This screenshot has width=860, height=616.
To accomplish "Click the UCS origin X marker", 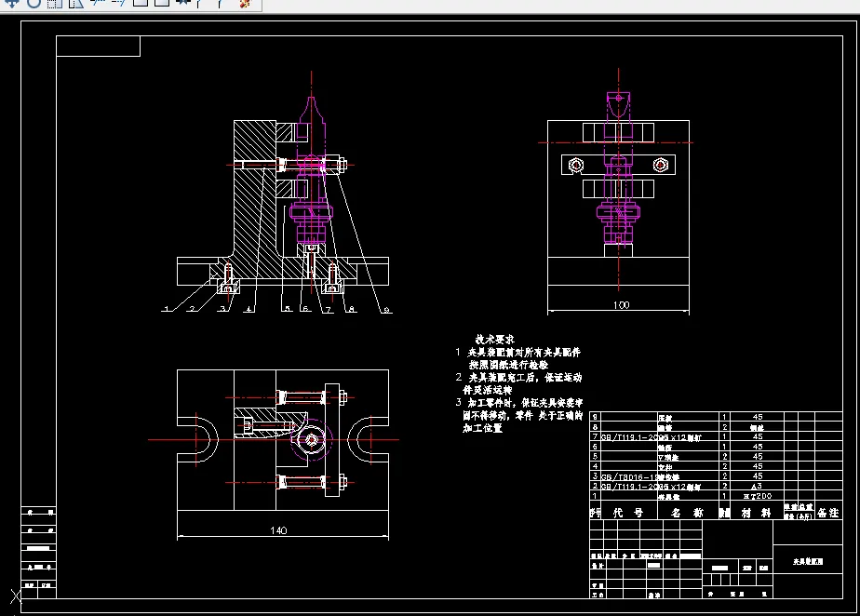I will [15, 596].
